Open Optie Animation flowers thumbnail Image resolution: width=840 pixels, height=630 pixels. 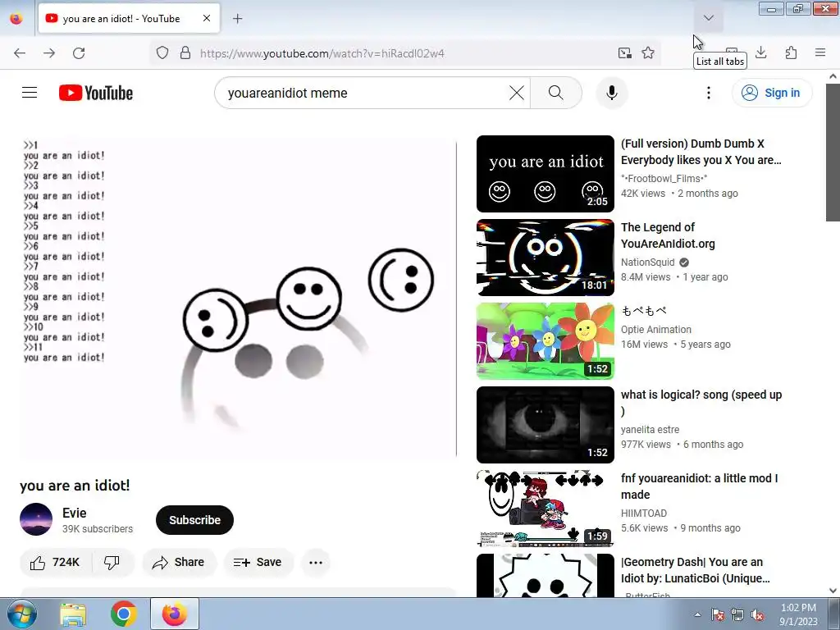click(546, 340)
